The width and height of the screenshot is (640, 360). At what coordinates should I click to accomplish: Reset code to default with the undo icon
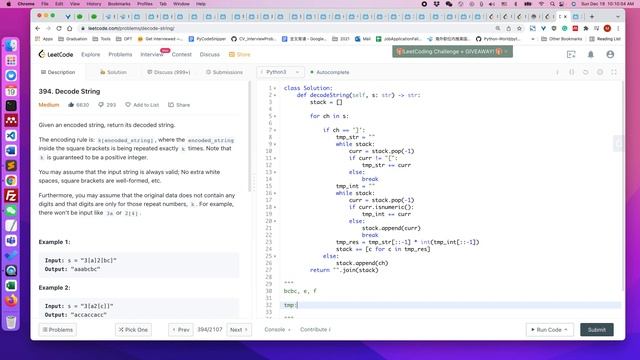pyautogui.click(x=586, y=72)
